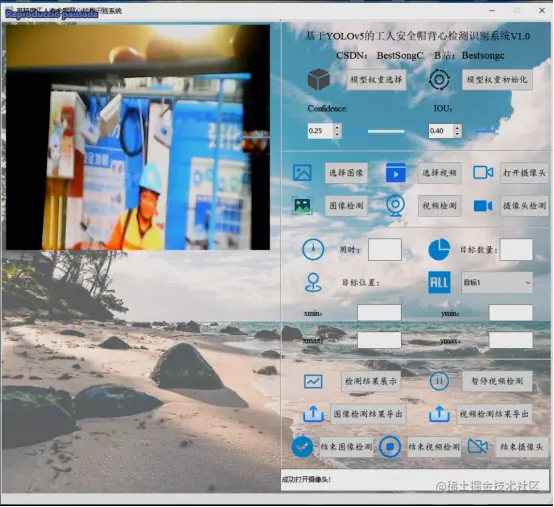Adjust the Confidence slider
The height and width of the screenshot is (507, 554).
[x=379, y=131]
